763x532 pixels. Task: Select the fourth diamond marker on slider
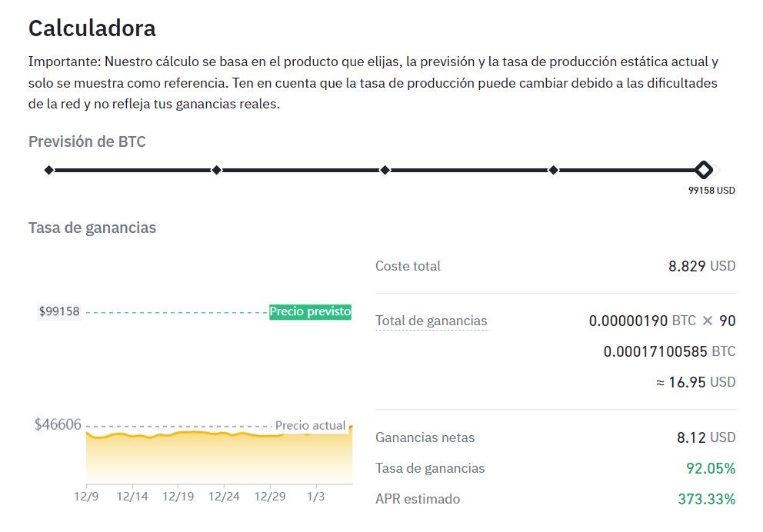coord(553,170)
